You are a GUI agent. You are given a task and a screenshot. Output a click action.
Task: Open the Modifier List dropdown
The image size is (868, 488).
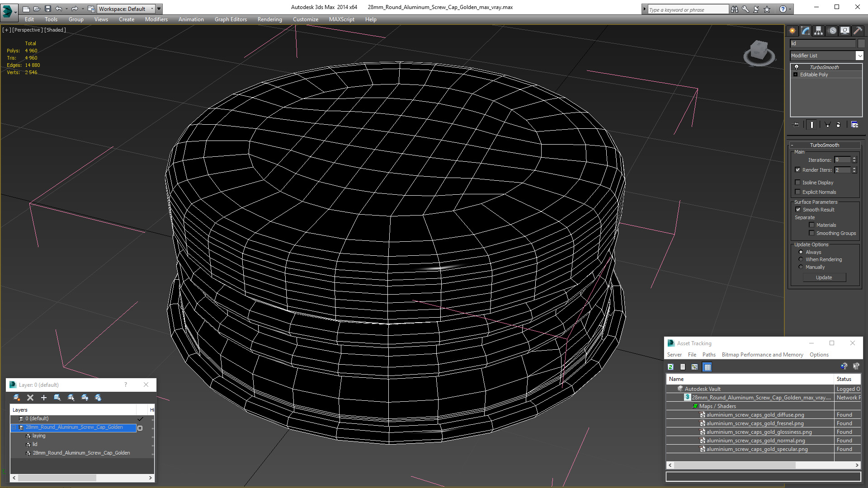(x=859, y=56)
